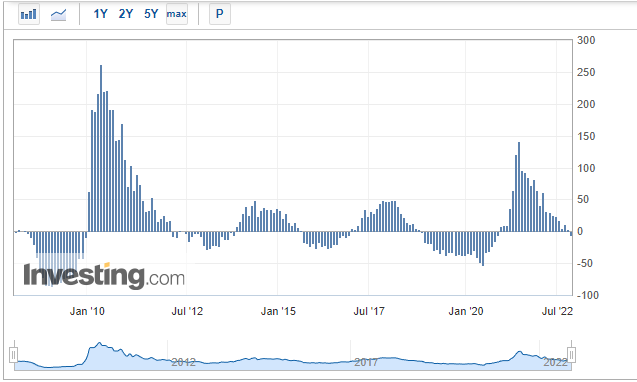Click the -50 y-axis value
Viewport: 637px width, 382px height.
(585, 263)
